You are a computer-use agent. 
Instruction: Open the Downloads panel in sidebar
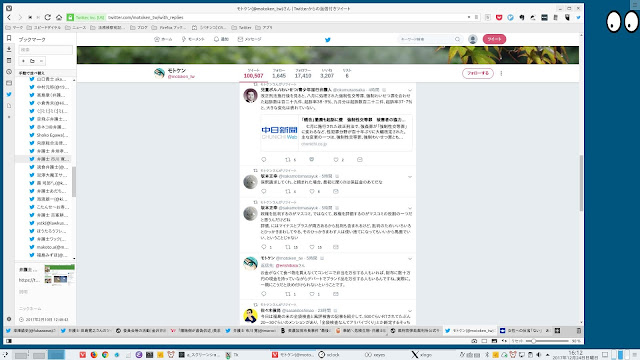point(9,49)
